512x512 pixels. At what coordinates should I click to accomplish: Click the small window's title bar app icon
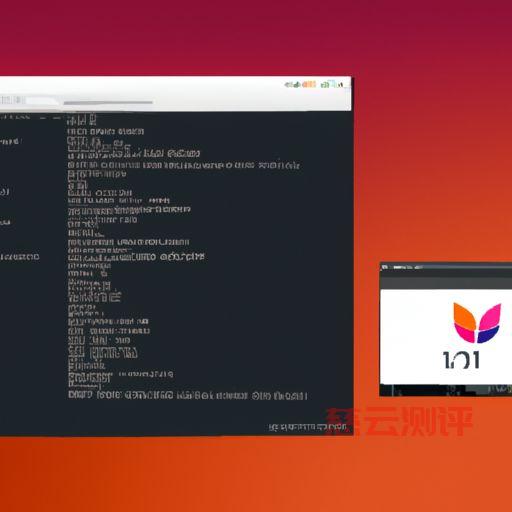[385, 267]
